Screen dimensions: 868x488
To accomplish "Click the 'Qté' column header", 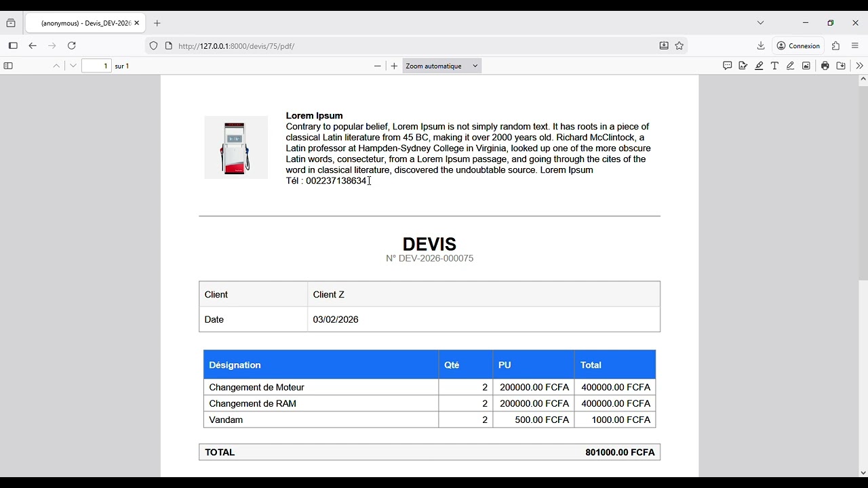I will [466, 365].
